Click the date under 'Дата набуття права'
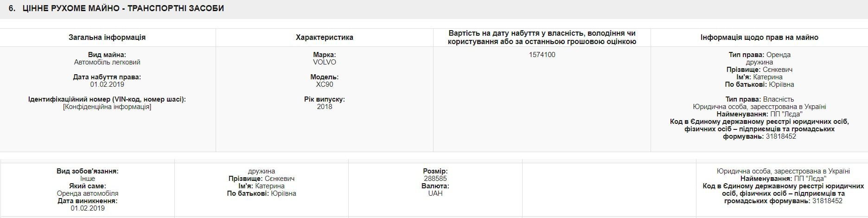 tap(107, 84)
